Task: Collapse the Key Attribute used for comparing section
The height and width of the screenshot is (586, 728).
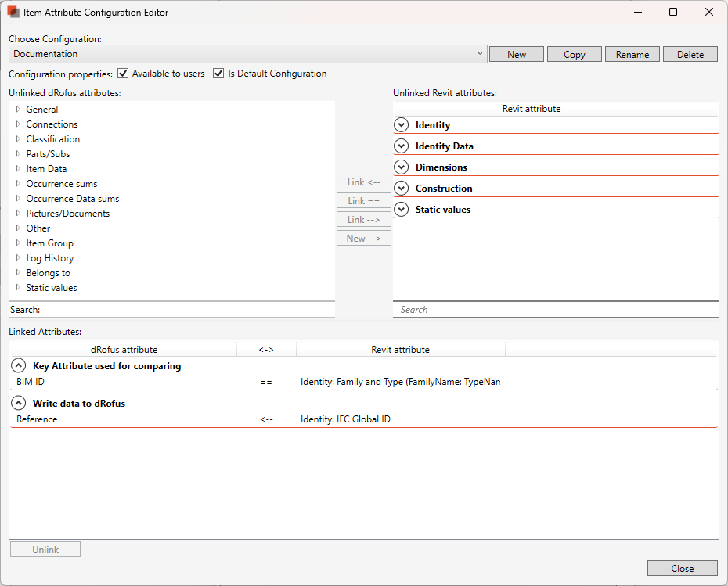Action: tap(19, 366)
